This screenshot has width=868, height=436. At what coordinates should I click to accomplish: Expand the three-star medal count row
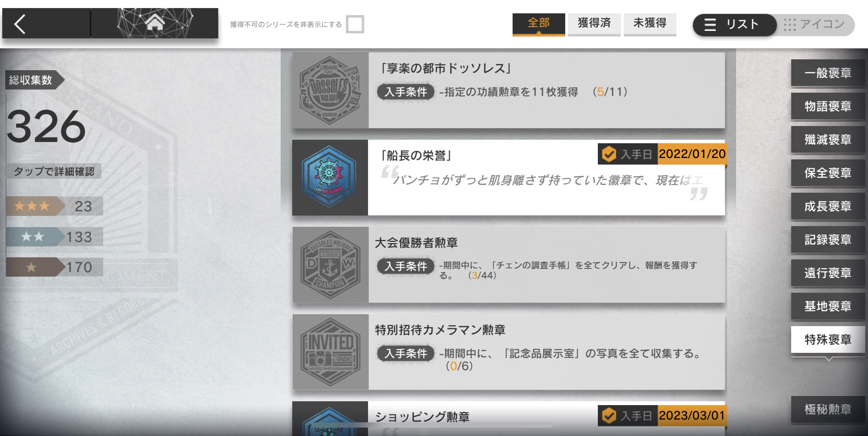54,206
